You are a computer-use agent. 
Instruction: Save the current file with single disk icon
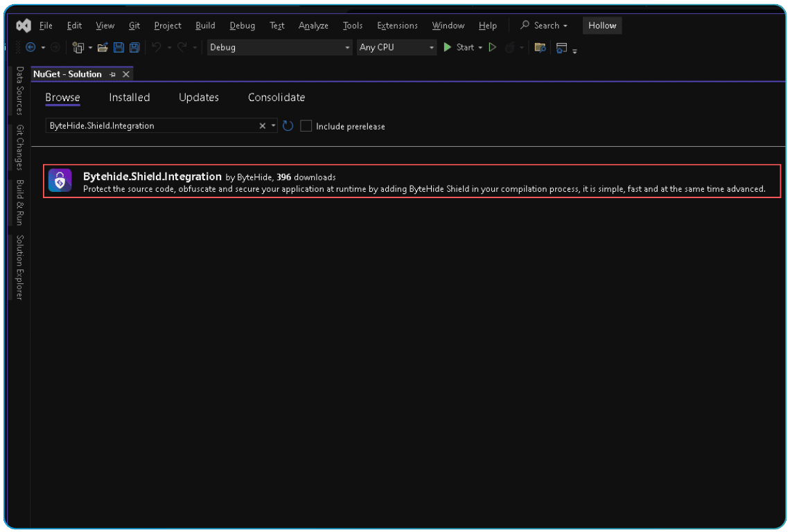pyautogui.click(x=119, y=47)
